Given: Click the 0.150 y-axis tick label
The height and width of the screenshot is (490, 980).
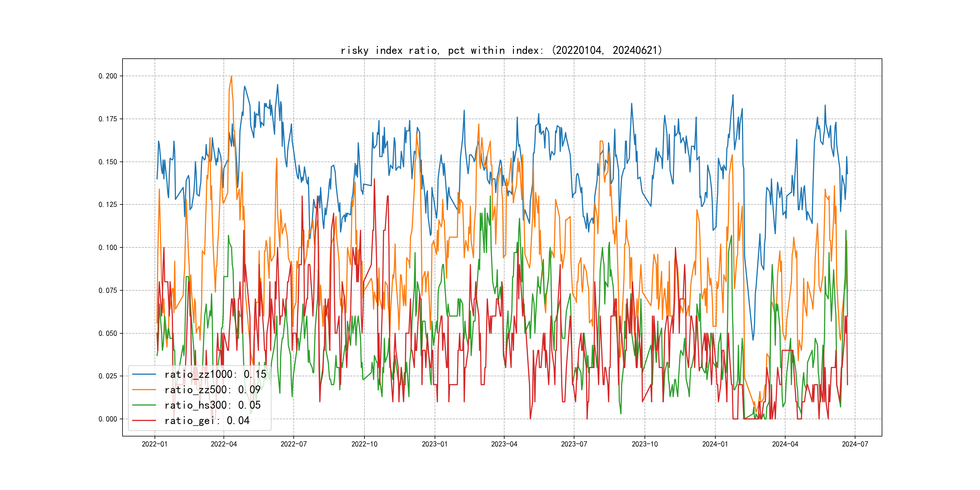Looking at the screenshot, I should point(108,162).
